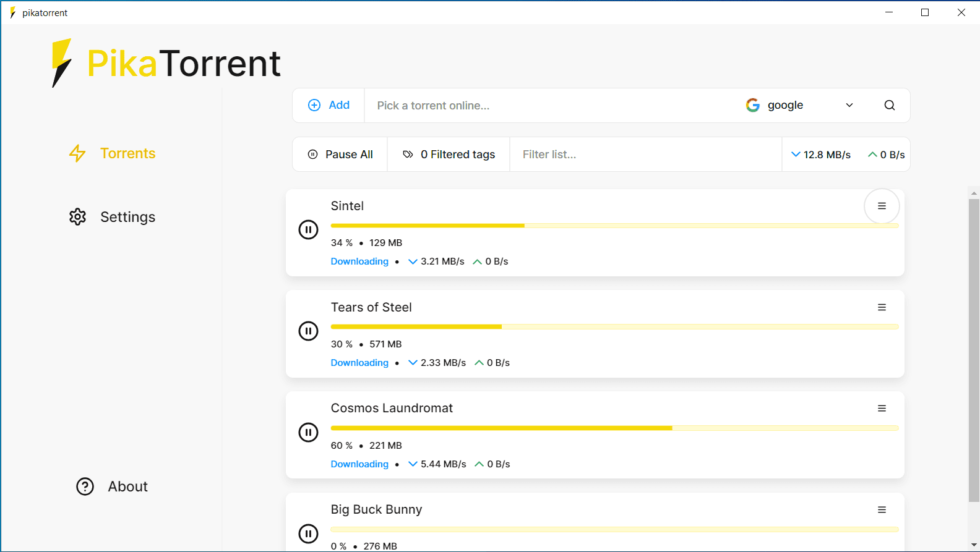Pause the Big Buck Bunny torrent
The width and height of the screenshot is (980, 552).
click(x=308, y=533)
